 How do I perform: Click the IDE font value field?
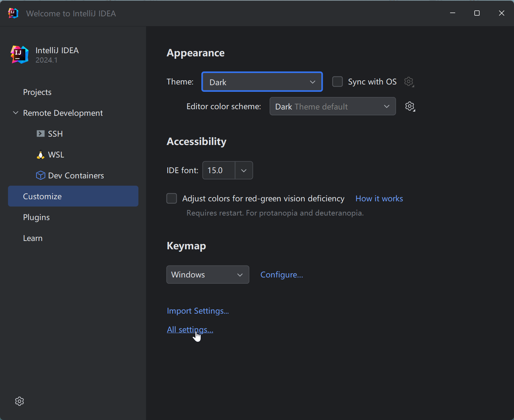pyautogui.click(x=219, y=170)
